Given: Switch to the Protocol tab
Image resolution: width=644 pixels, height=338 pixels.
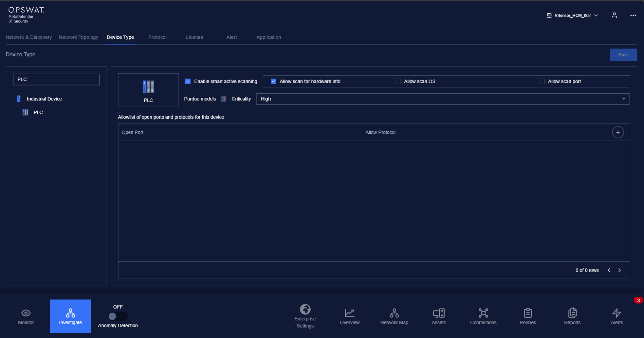Looking at the screenshot, I should [x=157, y=37].
